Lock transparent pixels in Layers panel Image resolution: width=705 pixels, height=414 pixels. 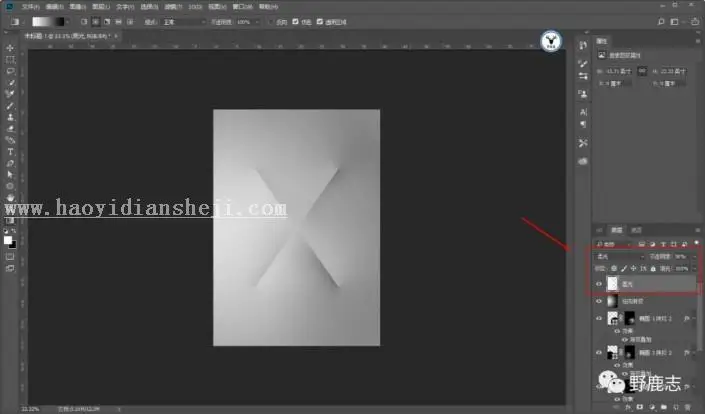[614, 268]
